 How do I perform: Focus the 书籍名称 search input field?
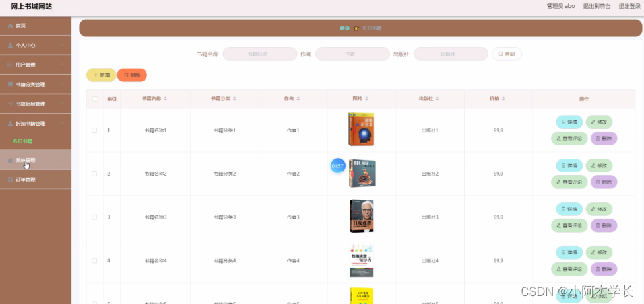click(x=260, y=54)
